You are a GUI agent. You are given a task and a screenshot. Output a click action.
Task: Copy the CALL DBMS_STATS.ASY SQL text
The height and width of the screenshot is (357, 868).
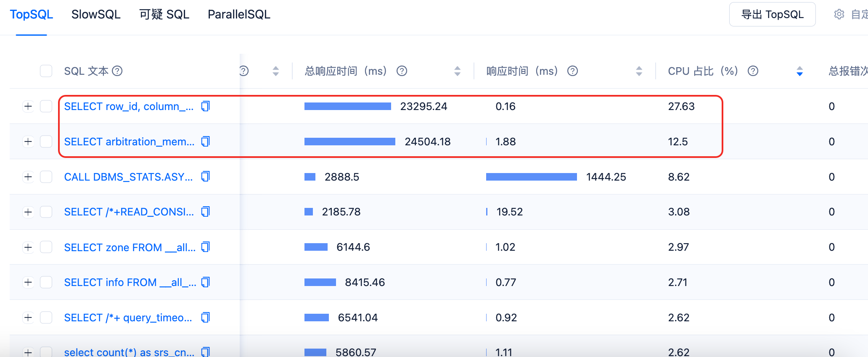[205, 176]
